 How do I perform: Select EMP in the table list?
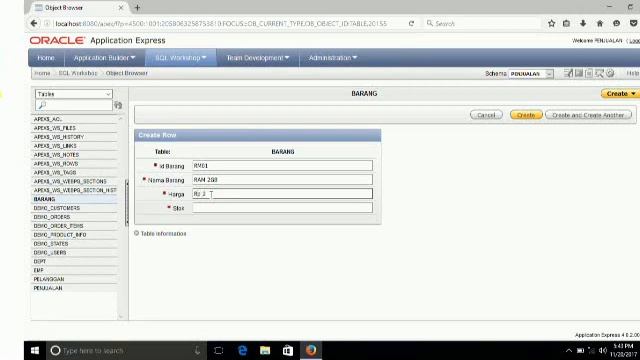click(x=38, y=270)
